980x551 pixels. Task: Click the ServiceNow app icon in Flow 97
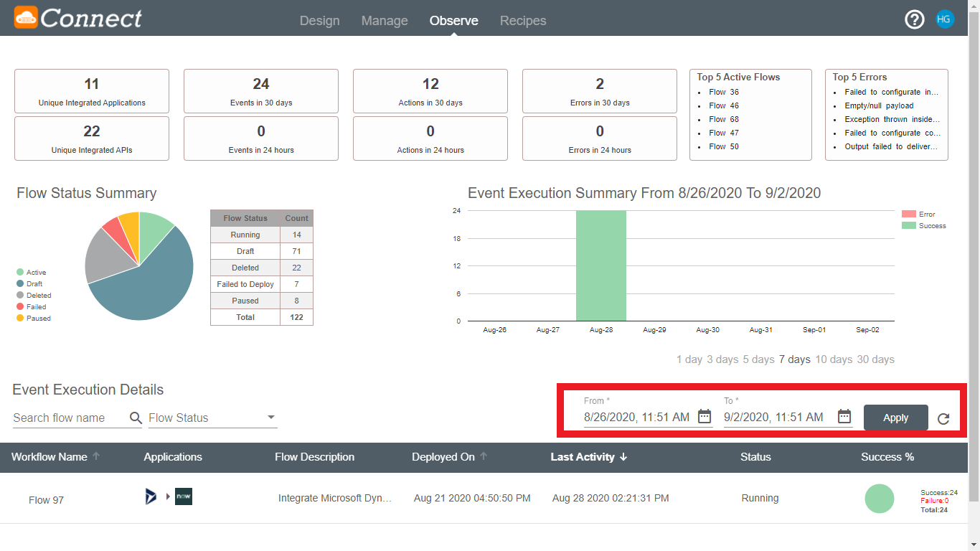(184, 496)
